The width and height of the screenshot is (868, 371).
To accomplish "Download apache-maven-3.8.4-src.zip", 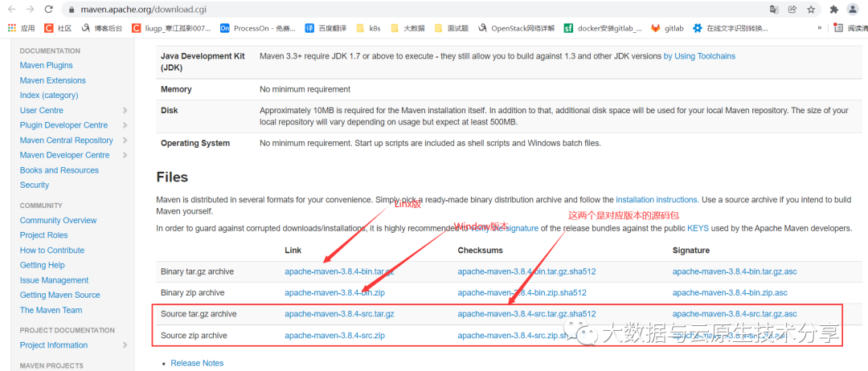I will [335, 335].
